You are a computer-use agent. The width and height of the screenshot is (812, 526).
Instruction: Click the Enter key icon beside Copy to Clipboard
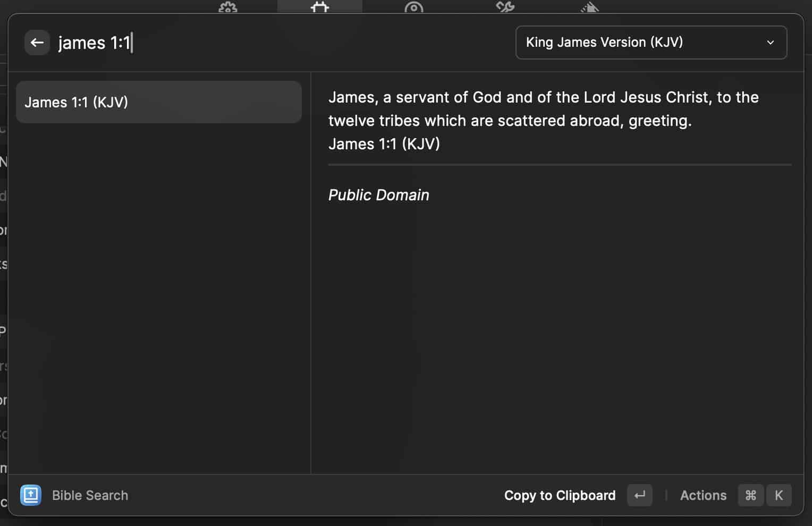click(640, 495)
